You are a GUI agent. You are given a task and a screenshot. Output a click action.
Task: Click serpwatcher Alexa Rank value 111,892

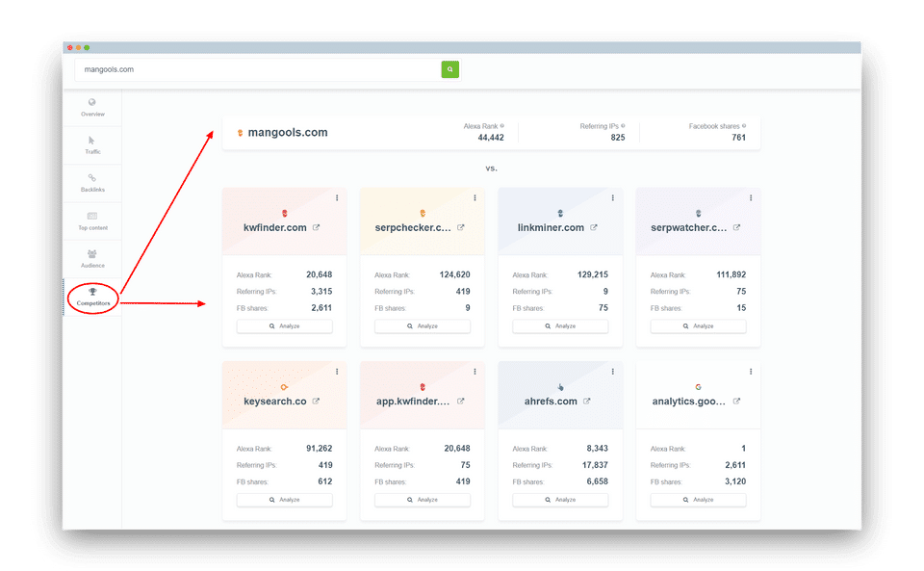click(731, 274)
